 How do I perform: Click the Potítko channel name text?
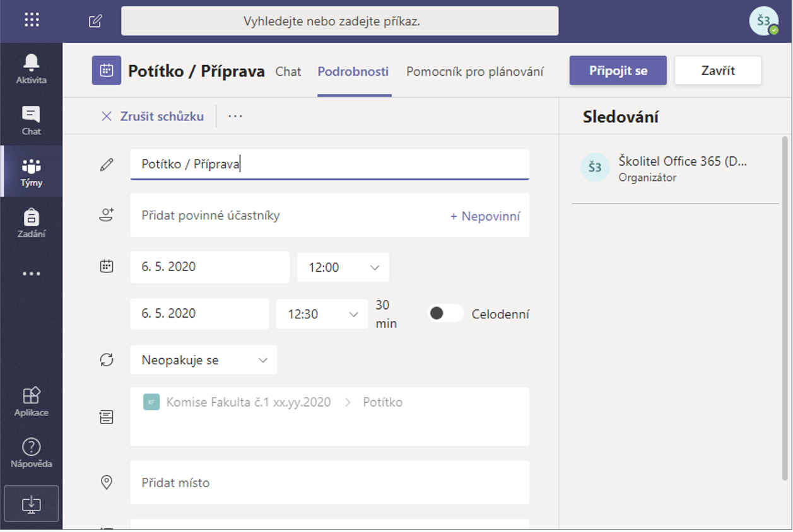point(383,402)
